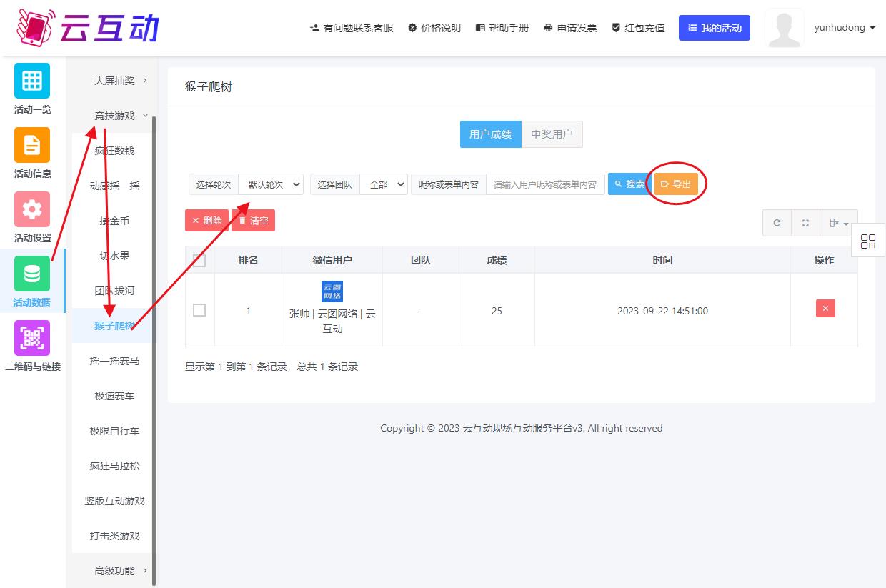Select 竖版互动游戏 menu item
886x588 pixels.
(114, 501)
